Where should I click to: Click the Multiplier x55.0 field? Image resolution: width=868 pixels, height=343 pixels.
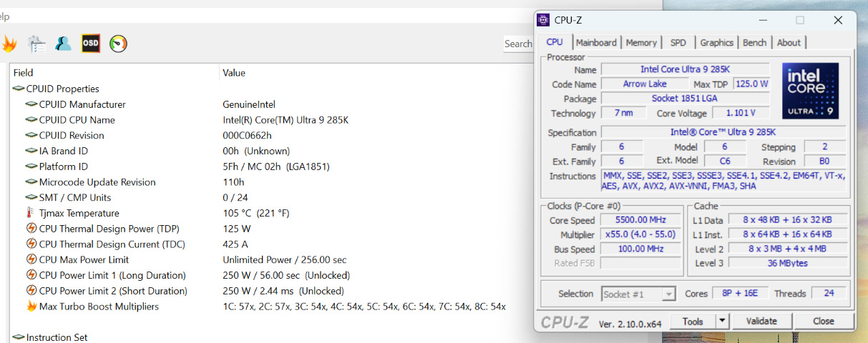(639, 234)
